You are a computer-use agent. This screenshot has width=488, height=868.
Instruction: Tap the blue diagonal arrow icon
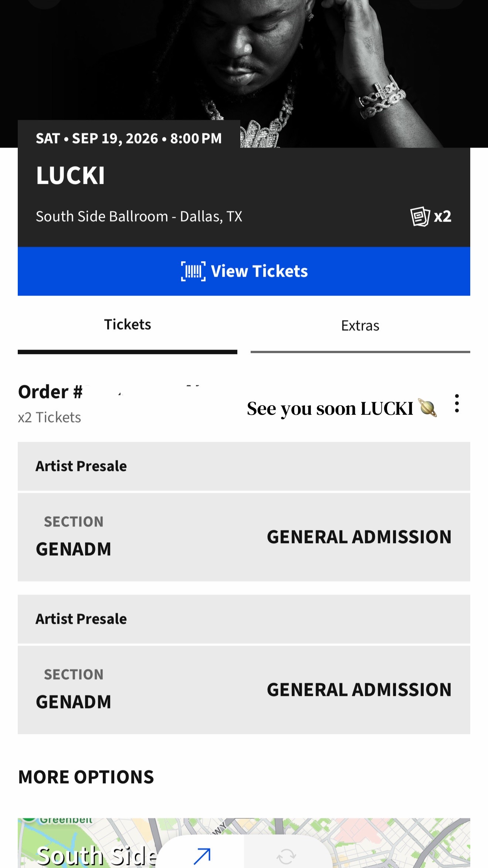202,856
